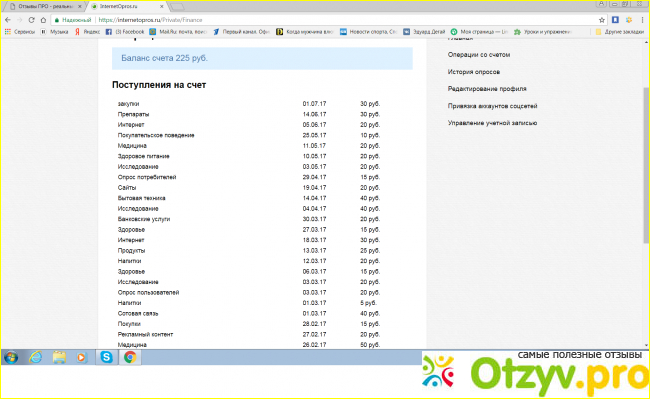Screen dimensions: 650x399
Task: Open Привязка аккаунтов соцсетей link
Action: tap(492, 106)
